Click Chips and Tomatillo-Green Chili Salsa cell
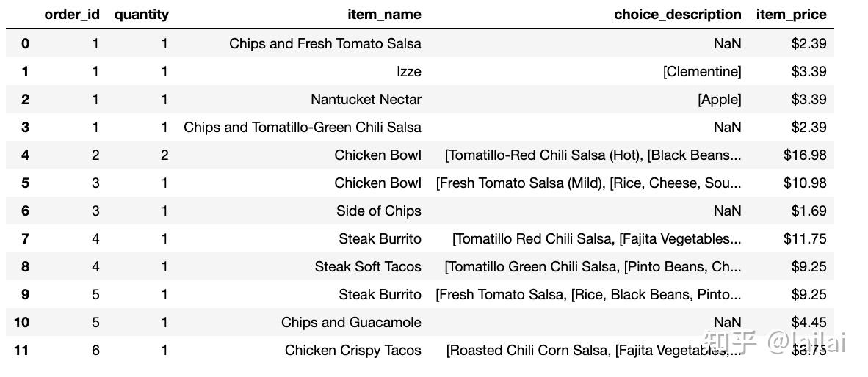The height and width of the screenshot is (377, 868). click(303, 127)
